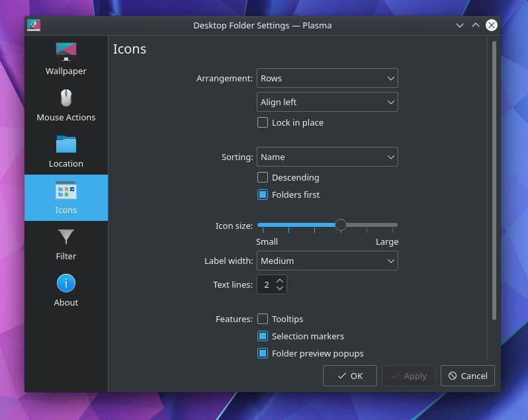Screen dimensions: 528x420
Task: Disable the Folders first checkbox
Action: 263,194
